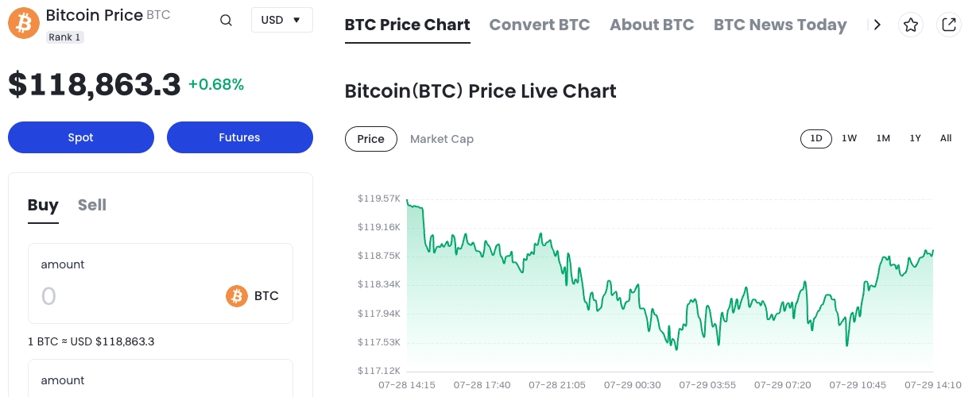Add BTC to favorites with star icon
The height and width of the screenshot is (397, 980).
point(911,25)
